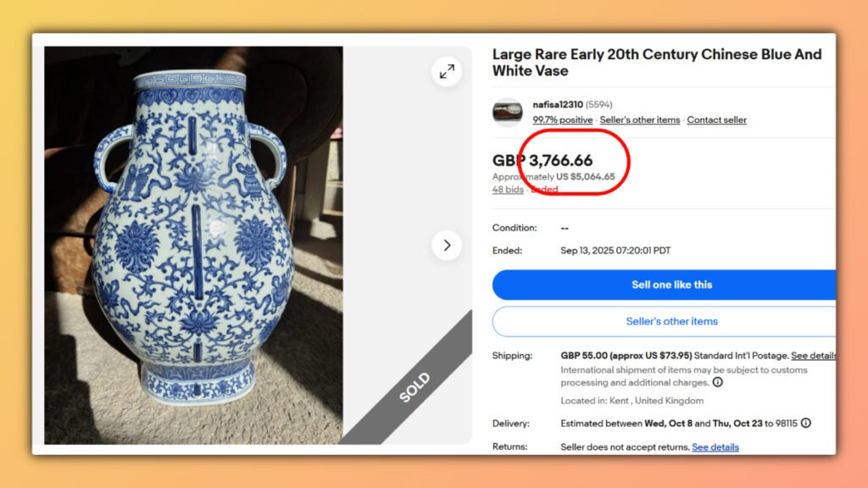Screen dimensions: 868x488
Task: Click the expand image fullscreen icon
Action: click(448, 72)
